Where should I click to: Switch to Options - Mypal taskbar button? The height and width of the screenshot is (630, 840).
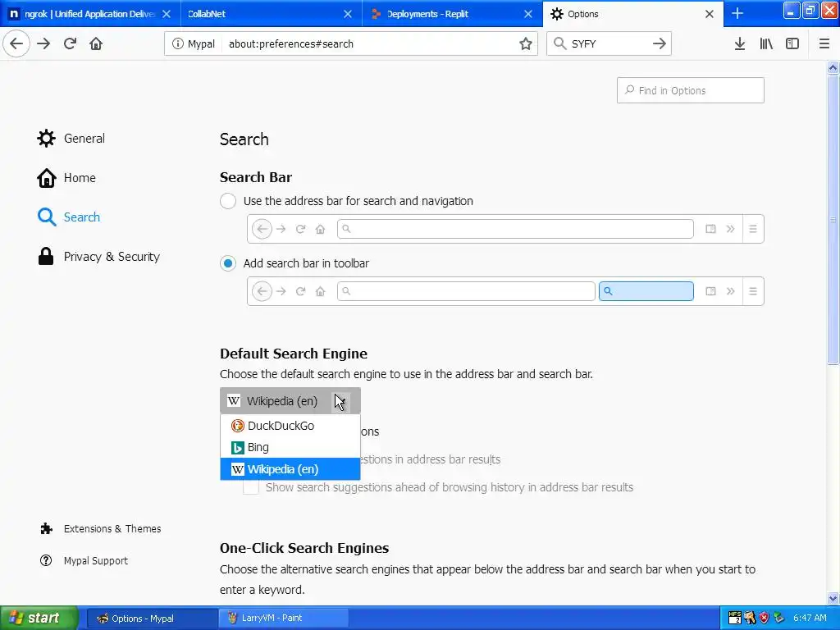click(x=152, y=619)
